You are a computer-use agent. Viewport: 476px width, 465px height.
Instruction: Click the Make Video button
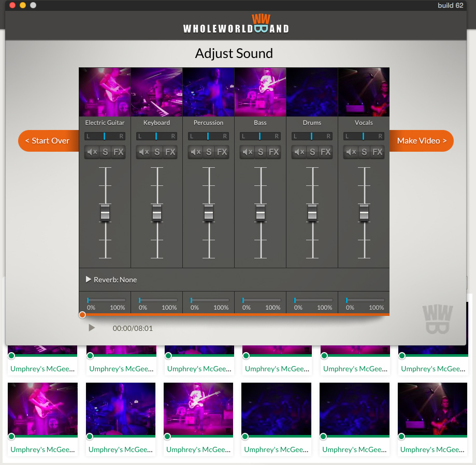[422, 141]
